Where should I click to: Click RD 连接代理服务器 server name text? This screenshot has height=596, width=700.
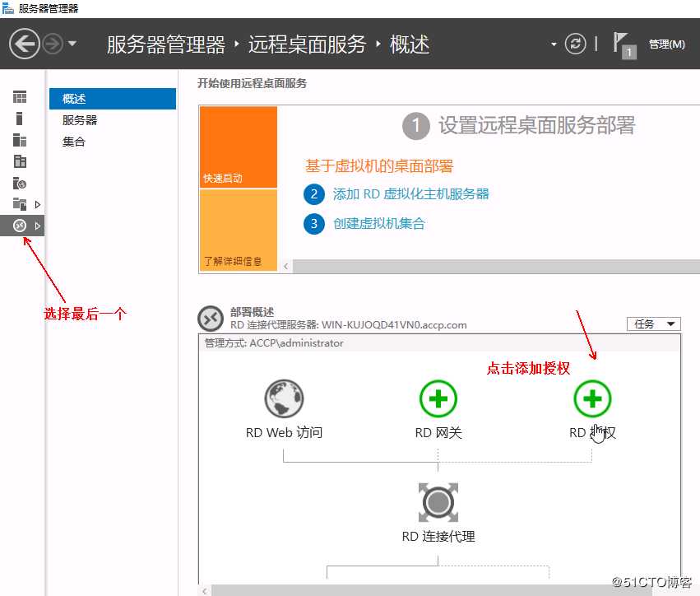point(349,325)
